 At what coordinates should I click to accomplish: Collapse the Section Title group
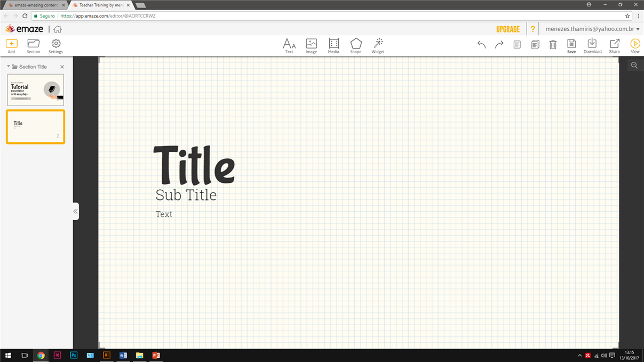click(9, 67)
